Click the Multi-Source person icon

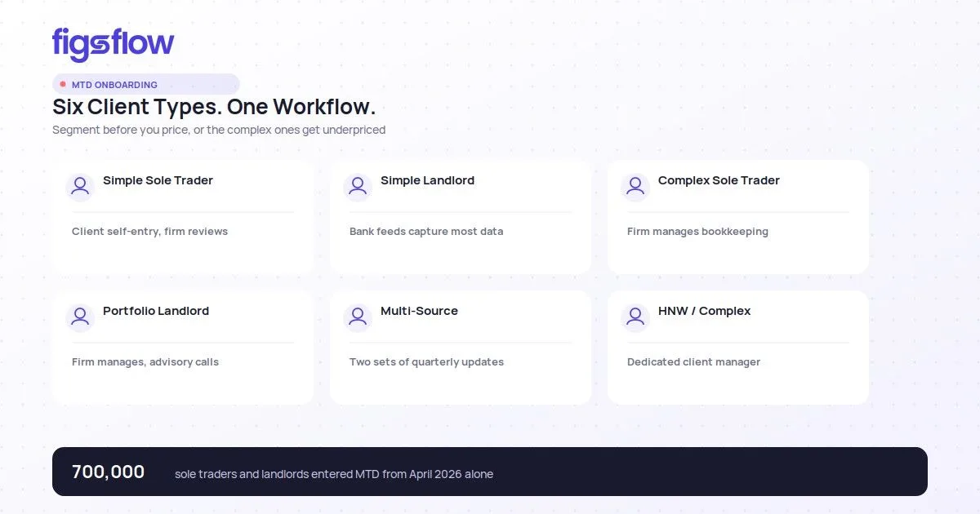coord(358,317)
